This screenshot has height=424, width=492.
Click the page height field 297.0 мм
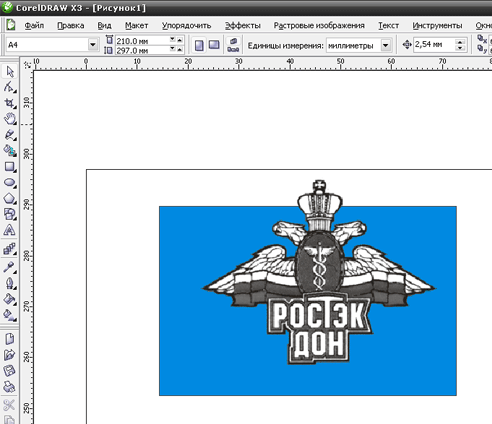click(x=142, y=51)
